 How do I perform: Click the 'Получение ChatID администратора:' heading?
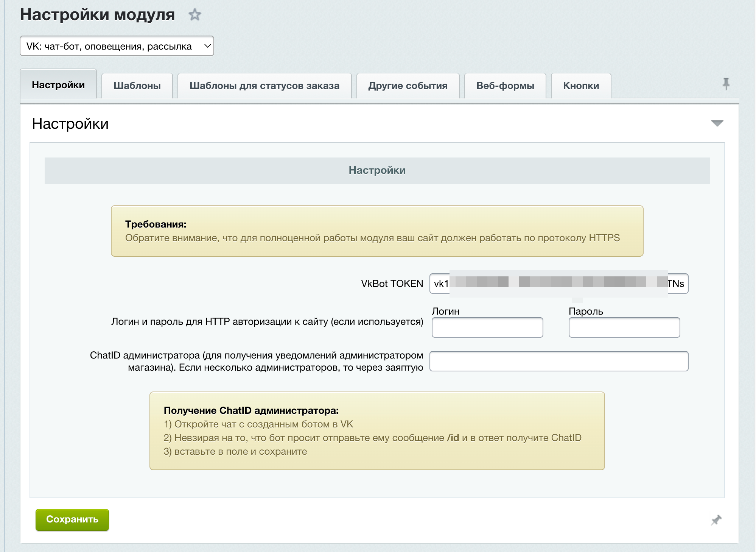coord(251,410)
